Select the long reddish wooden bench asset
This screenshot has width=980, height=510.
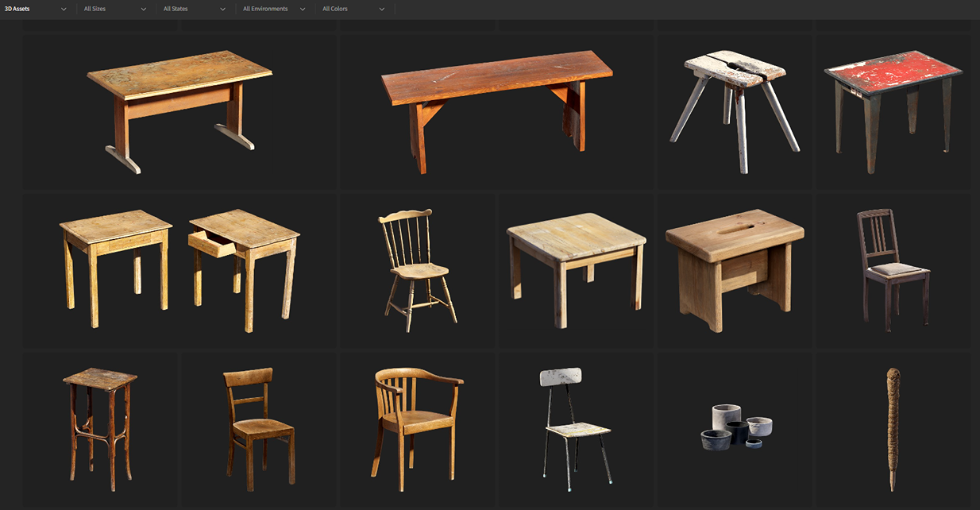click(496, 110)
